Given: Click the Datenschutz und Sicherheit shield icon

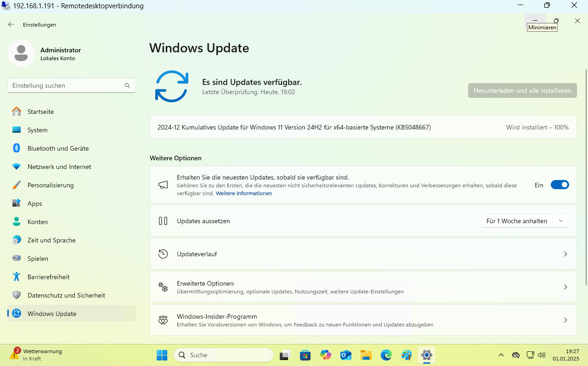Looking at the screenshot, I should click(17, 295).
